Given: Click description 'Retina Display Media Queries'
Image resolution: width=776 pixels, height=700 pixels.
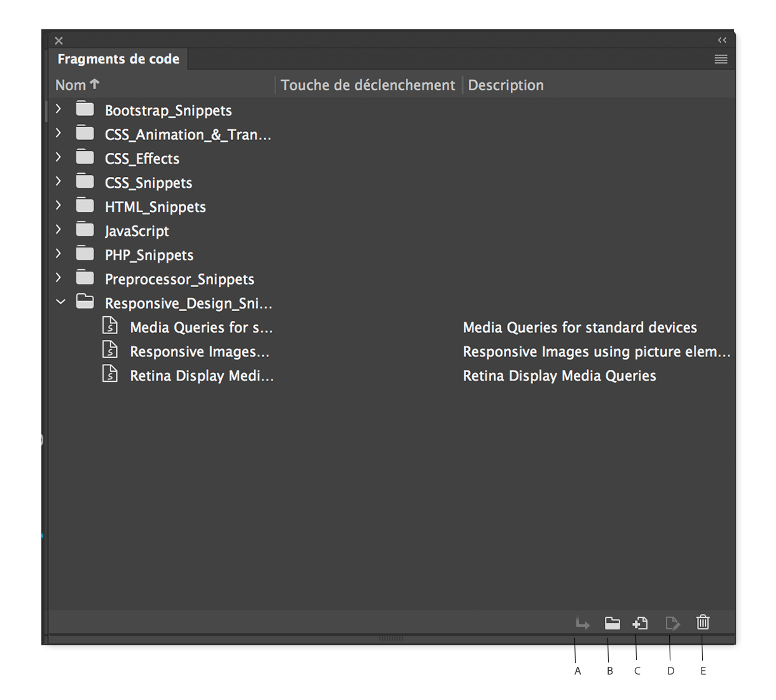Looking at the screenshot, I should [x=560, y=376].
